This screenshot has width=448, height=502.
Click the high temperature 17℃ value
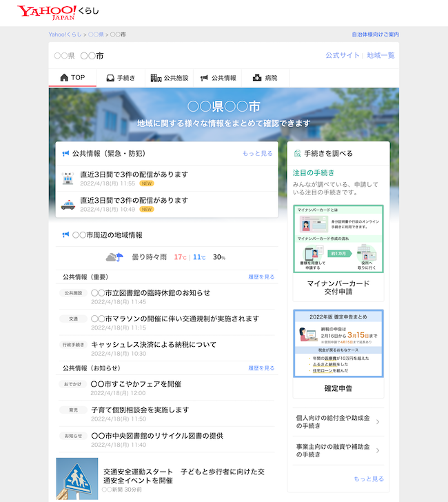click(180, 257)
